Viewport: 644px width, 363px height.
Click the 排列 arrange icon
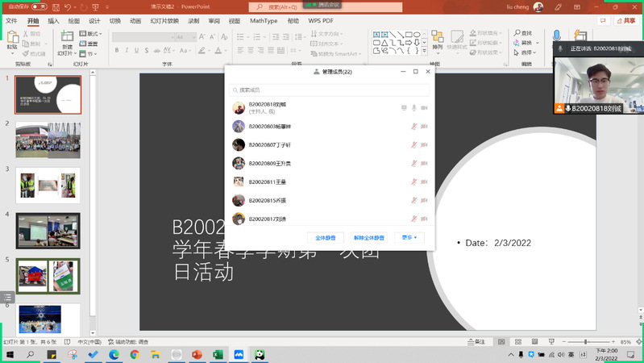(x=437, y=41)
